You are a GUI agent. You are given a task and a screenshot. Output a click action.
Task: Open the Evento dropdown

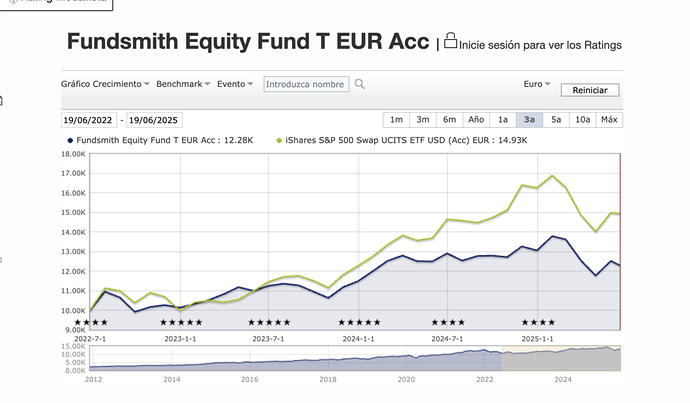pos(235,84)
